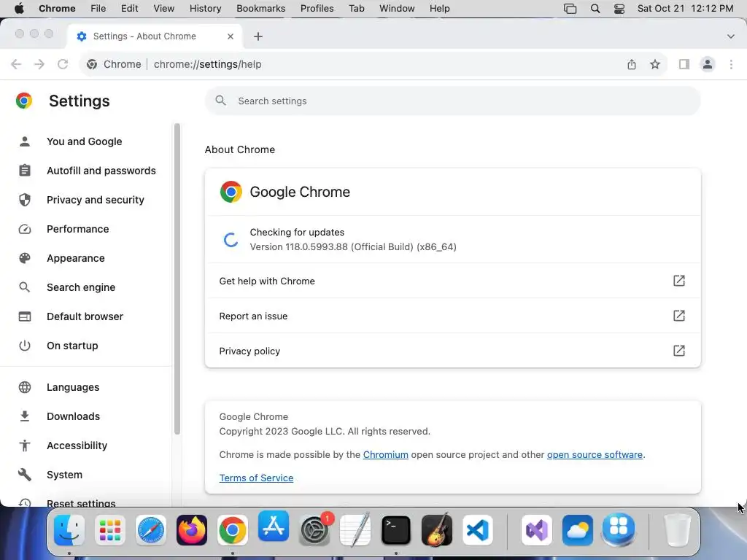Click the Search engine magnifier icon
Viewport: 747px width, 560px height.
[x=25, y=287]
